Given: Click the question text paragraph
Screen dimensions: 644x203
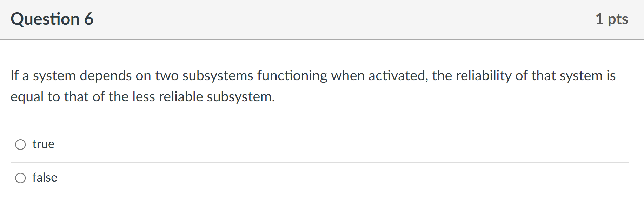Looking at the screenshot, I should tap(312, 85).
